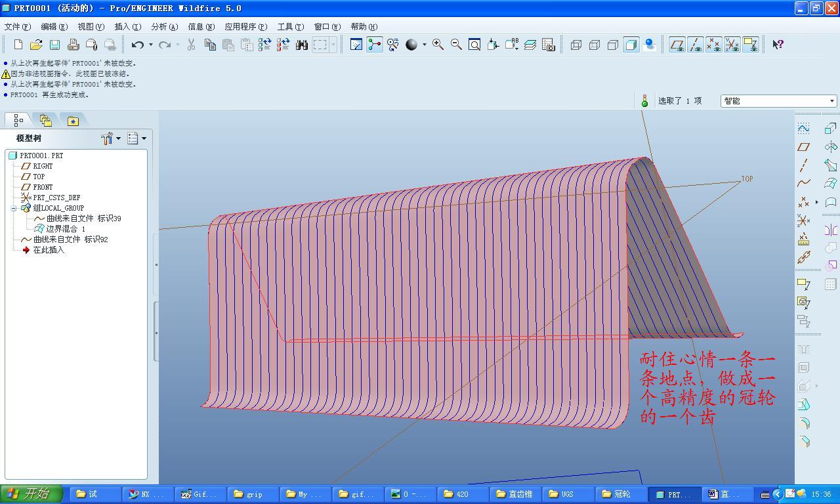Select the Sketch tool in right toolbar
840x504 pixels.
(804, 128)
